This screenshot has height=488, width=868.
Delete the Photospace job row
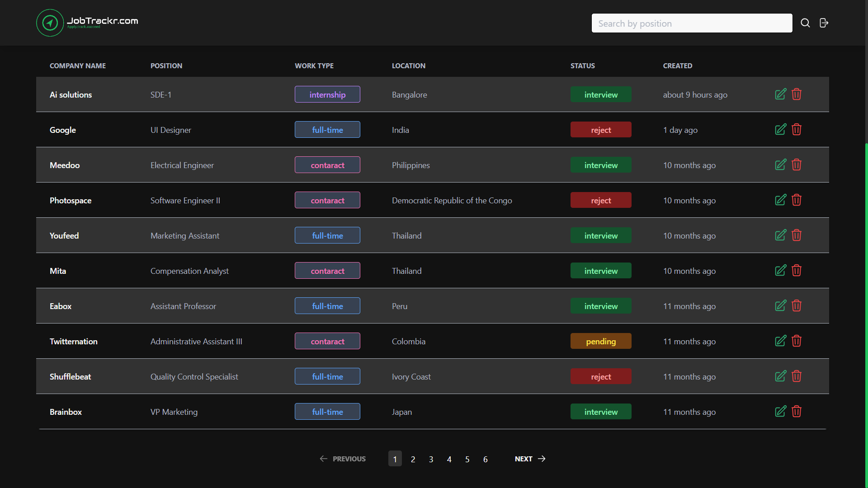pyautogui.click(x=797, y=200)
